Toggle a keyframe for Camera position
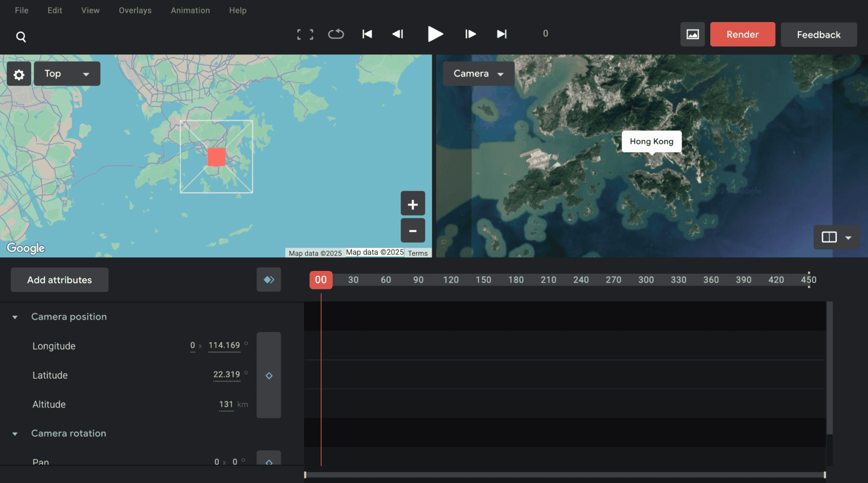The height and width of the screenshot is (483, 868). 268,375
